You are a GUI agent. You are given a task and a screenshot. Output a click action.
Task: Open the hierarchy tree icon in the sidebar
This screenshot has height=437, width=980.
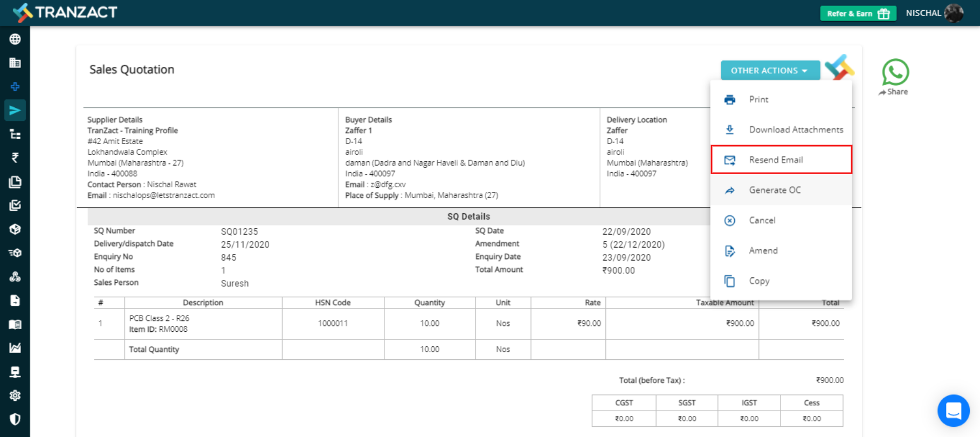[15, 134]
